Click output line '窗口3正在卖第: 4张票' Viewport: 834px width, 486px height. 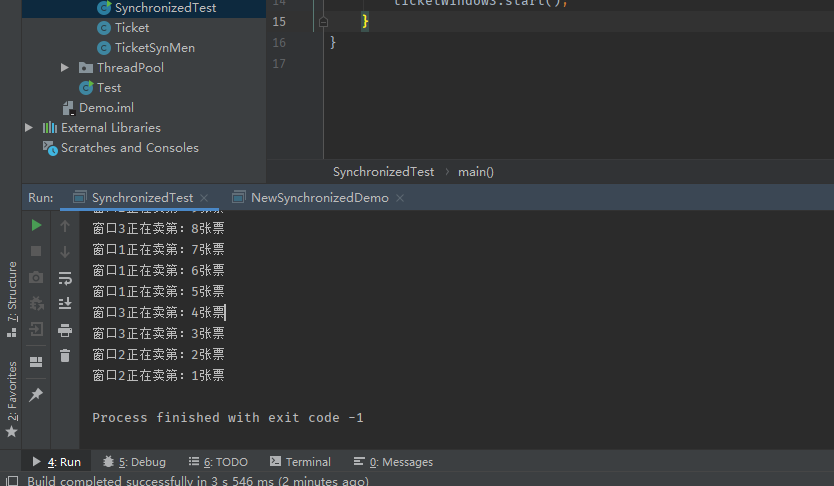(159, 313)
